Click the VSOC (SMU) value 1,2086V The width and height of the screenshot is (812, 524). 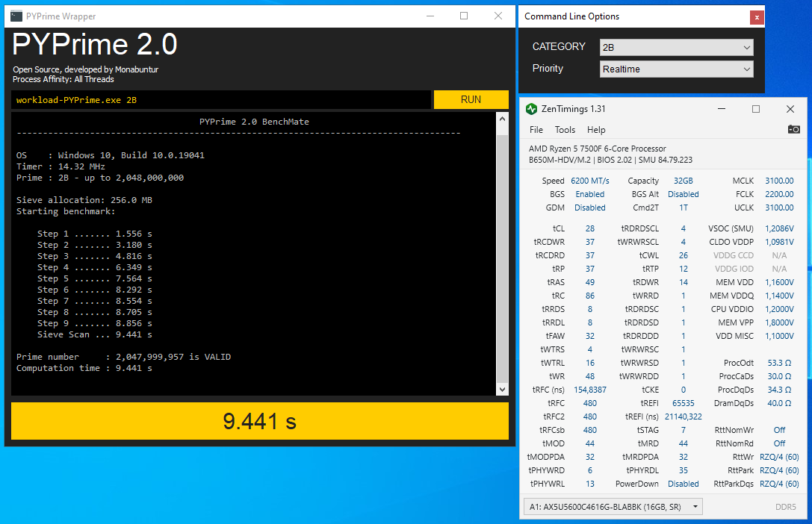pos(779,228)
